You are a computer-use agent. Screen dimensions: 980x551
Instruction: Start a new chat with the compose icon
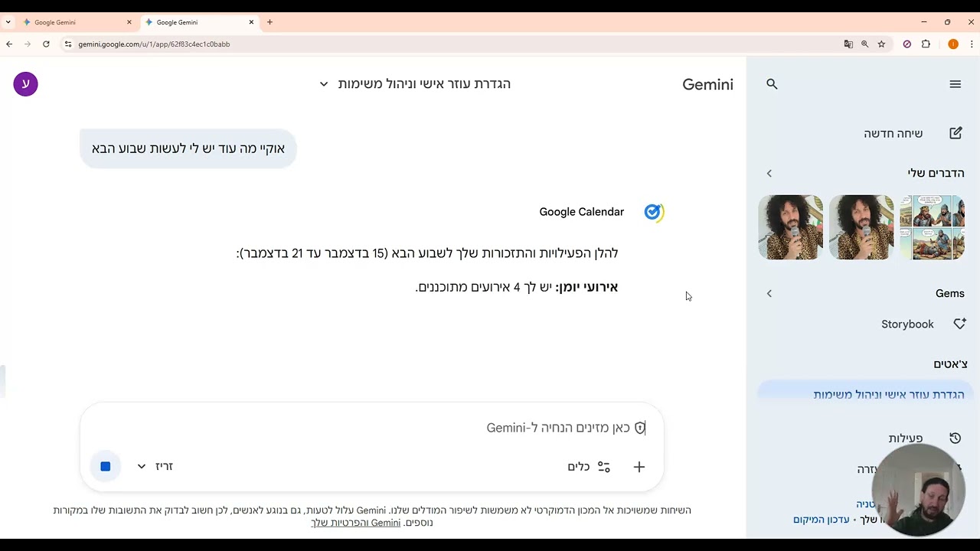(955, 133)
